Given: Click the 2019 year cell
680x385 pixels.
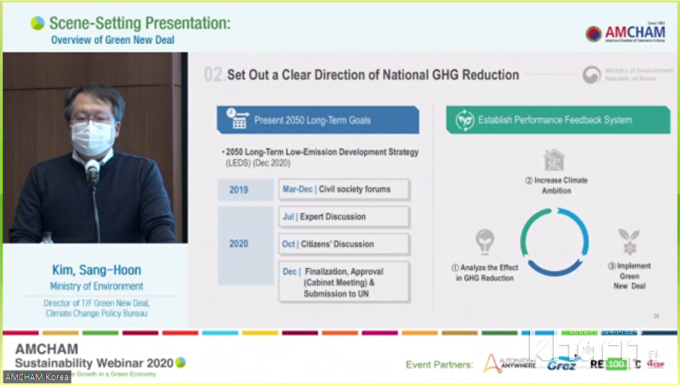Looking at the screenshot, I should (246, 190).
